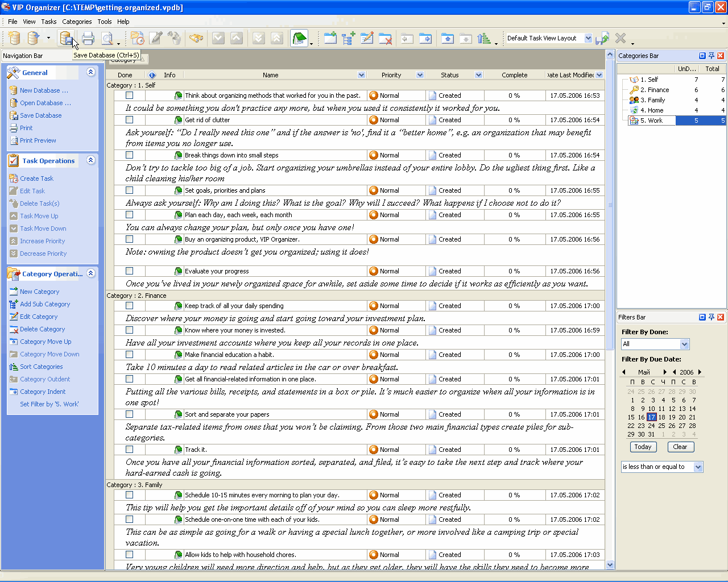The width and height of the screenshot is (728, 582).
Task: Select the '3. Family' category in tree
Action: (x=652, y=100)
